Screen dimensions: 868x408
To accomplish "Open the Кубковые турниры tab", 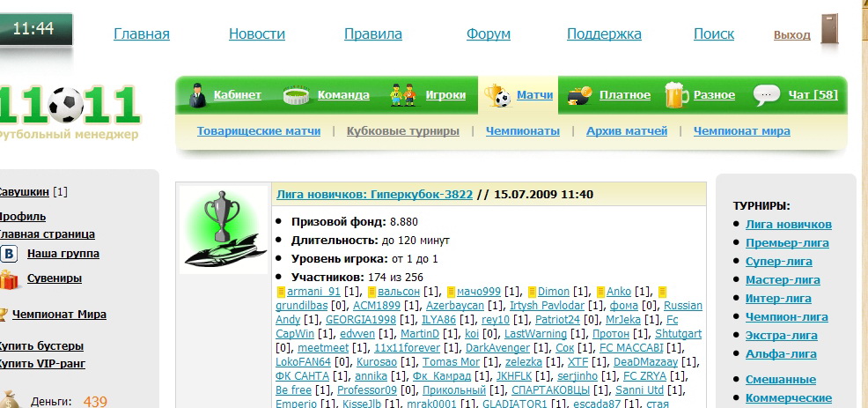I will pyautogui.click(x=402, y=131).
